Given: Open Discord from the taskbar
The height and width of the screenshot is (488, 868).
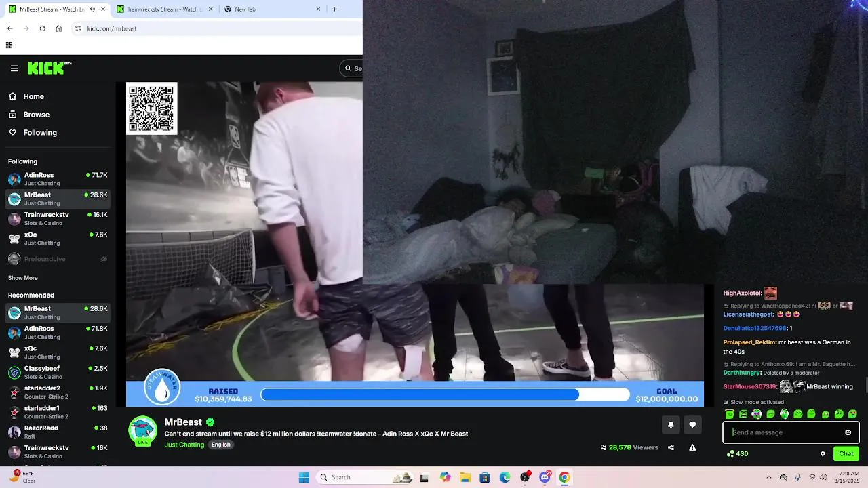Looking at the screenshot, I should coord(545,477).
